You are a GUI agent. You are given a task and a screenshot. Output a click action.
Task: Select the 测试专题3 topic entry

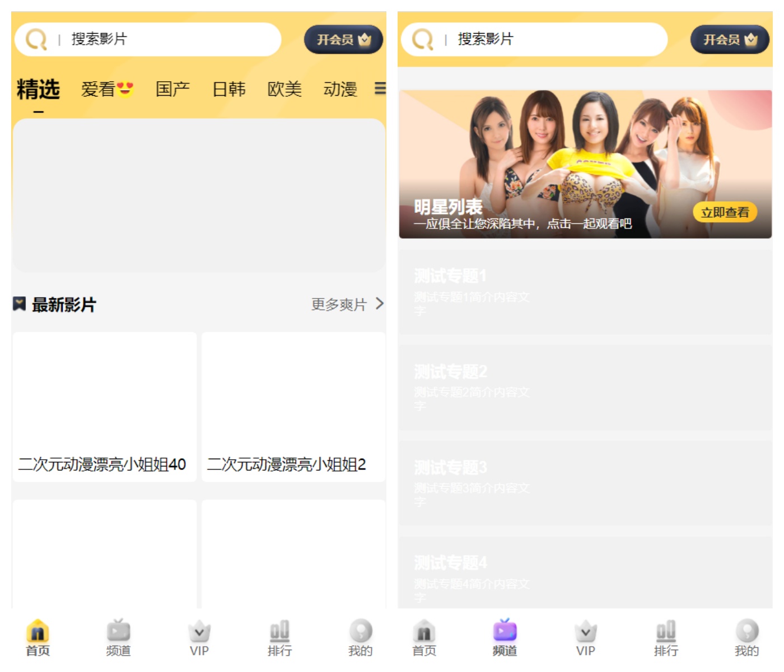pyautogui.click(x=585, y=483)
